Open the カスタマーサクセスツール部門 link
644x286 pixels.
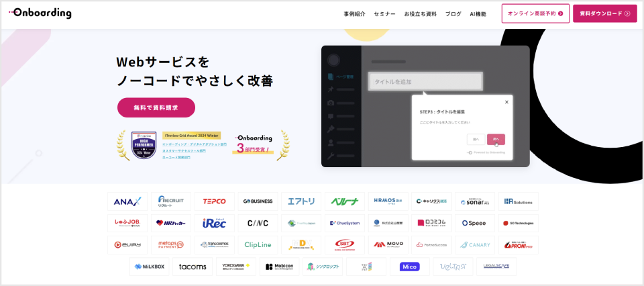184,151
